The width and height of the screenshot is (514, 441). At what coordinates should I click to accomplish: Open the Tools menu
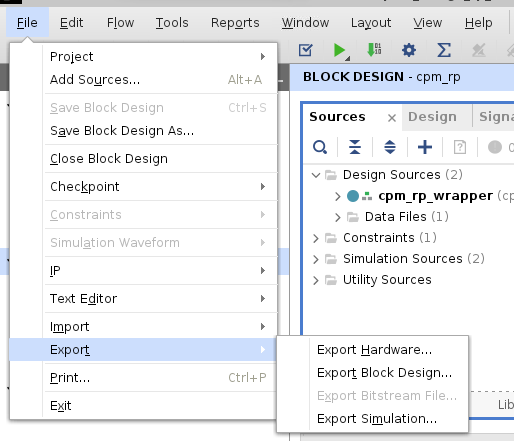point(172,23)
